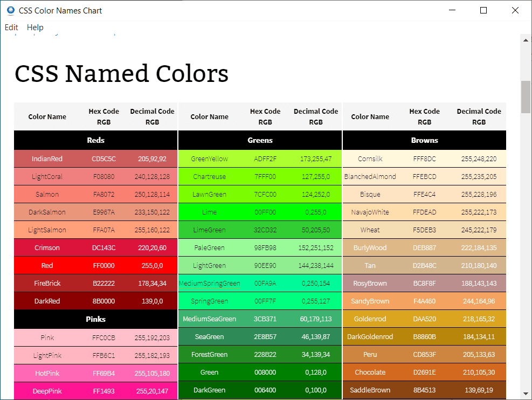Open the Help menu

click(35, 27)
